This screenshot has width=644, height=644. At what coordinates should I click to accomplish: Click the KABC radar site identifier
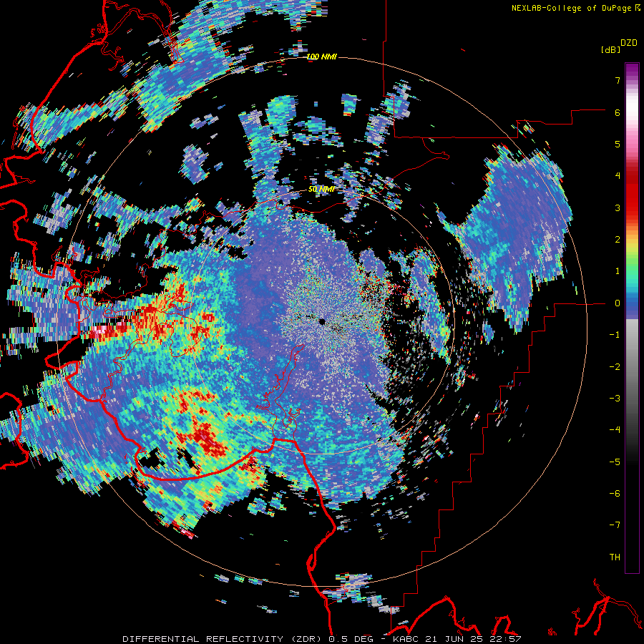405,639
